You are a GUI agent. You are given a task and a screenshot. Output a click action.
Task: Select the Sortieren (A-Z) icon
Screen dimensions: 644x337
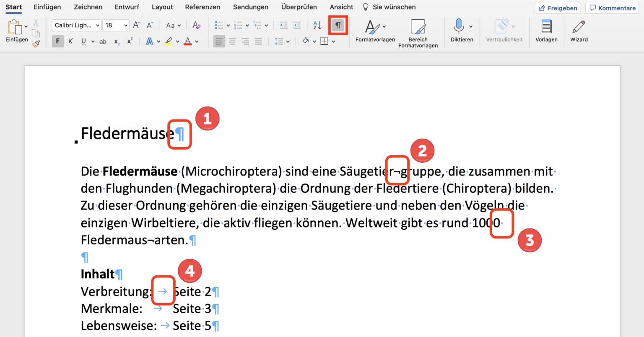[317, 25]
